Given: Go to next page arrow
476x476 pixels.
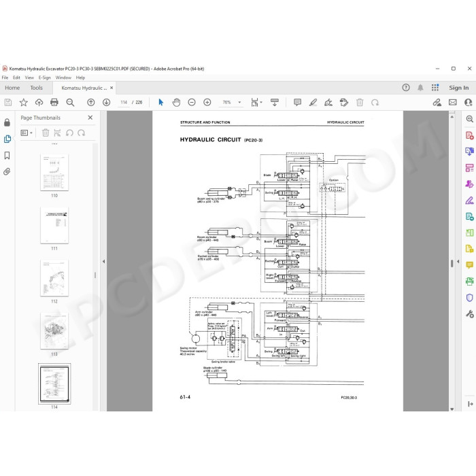Looking at the screenshot, I should (x=106, y=102).
